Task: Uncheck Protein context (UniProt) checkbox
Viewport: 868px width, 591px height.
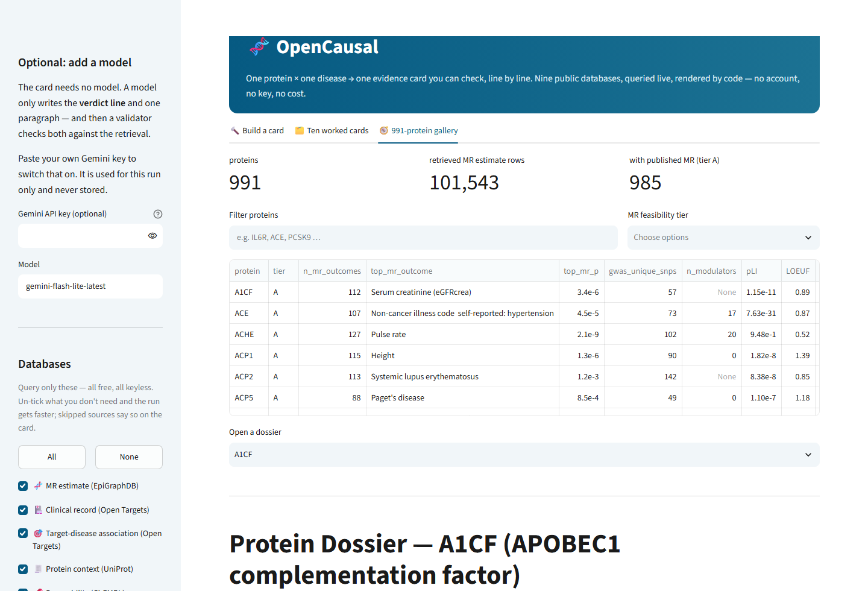Action: coord(23,569)
